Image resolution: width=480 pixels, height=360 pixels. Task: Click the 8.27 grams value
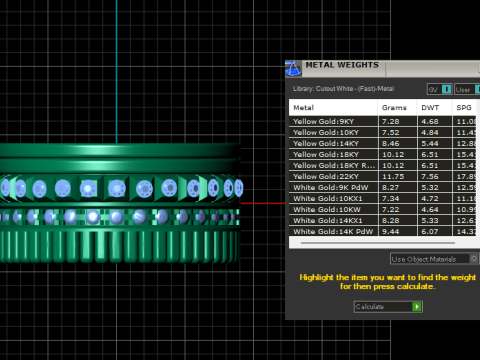pos(391,187)
